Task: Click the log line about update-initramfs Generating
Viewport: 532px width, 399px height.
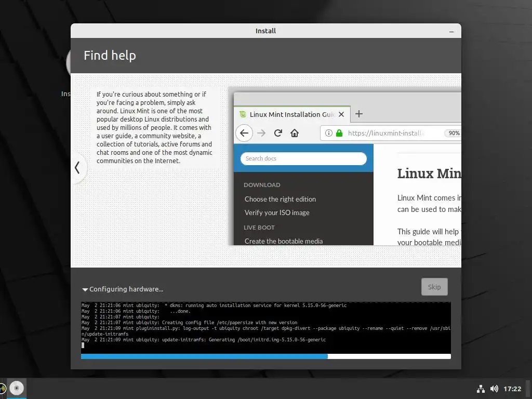Action: point(204,340)
